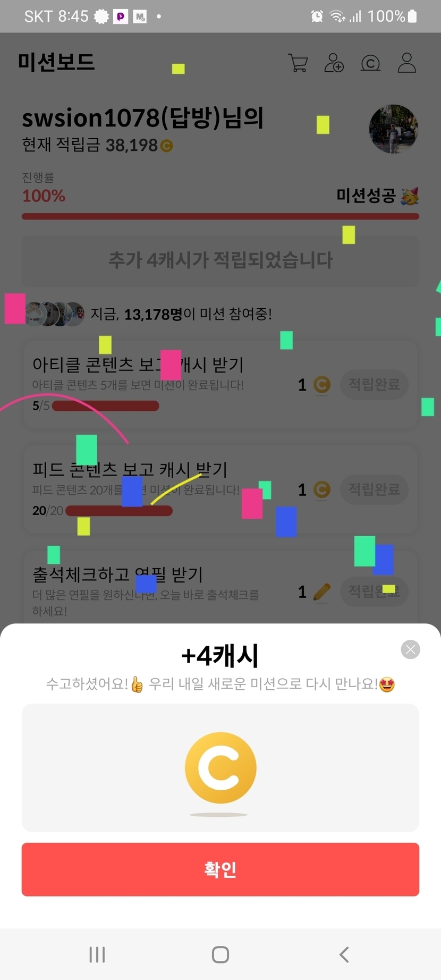Click the 100% mission progress bar
441x980 pixels.
coord(220,216)
